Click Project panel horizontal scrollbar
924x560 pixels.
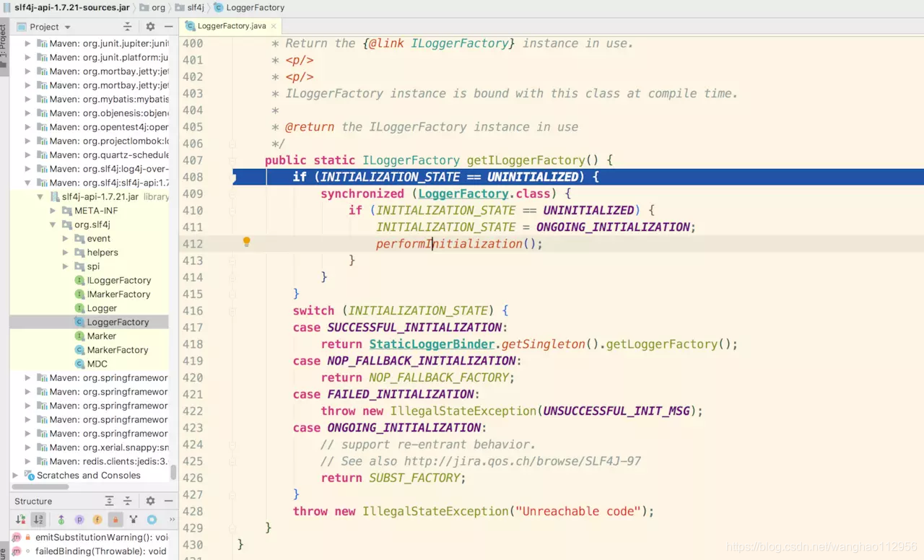pos(41,487)
